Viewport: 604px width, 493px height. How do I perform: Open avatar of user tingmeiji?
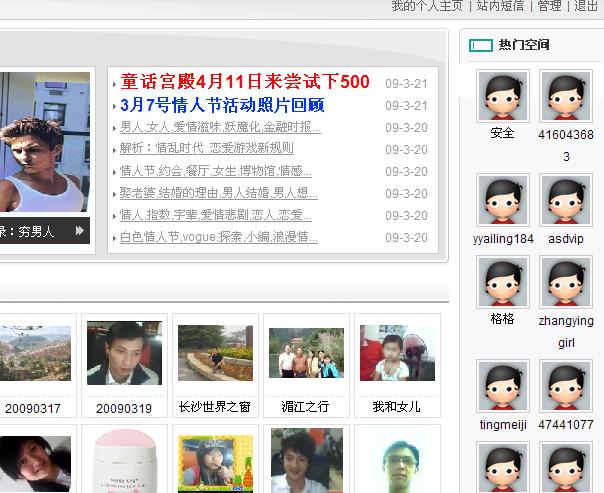[x=503, y=386]
